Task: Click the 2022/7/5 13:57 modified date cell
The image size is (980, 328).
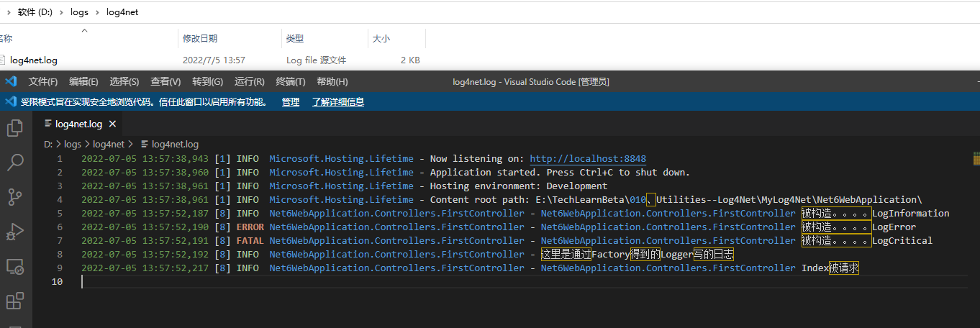Action: 214,60
